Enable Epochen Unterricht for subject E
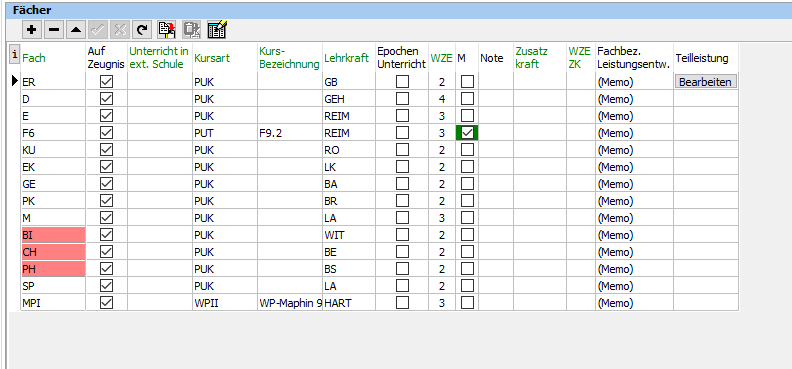This screenshot has height=369, width=792. [402, 116]
